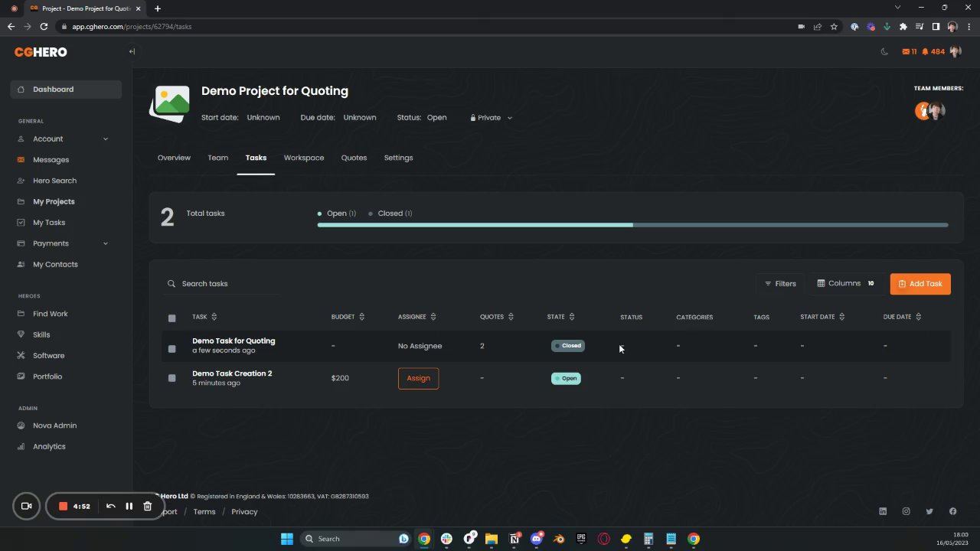Sort tasks by ASSIGNEE column
This screenshot has height=551, width=980.
(417, 317)
